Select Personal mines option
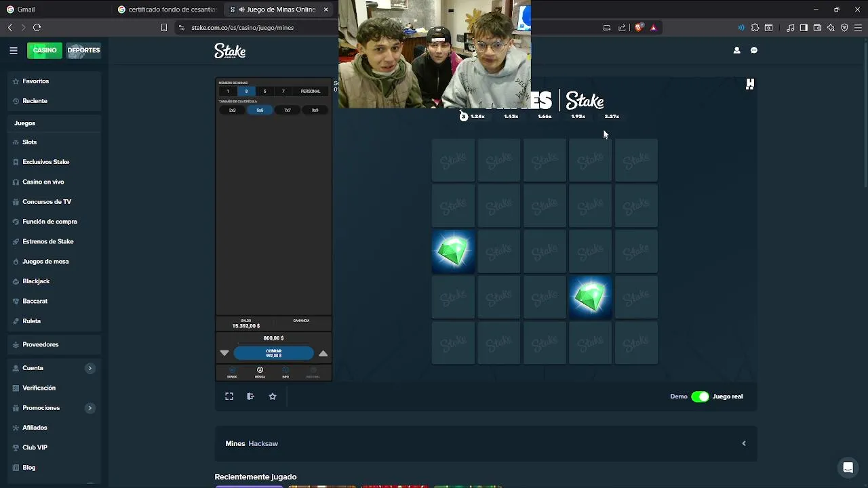The image size is (868, 488). tap(311, 91)
